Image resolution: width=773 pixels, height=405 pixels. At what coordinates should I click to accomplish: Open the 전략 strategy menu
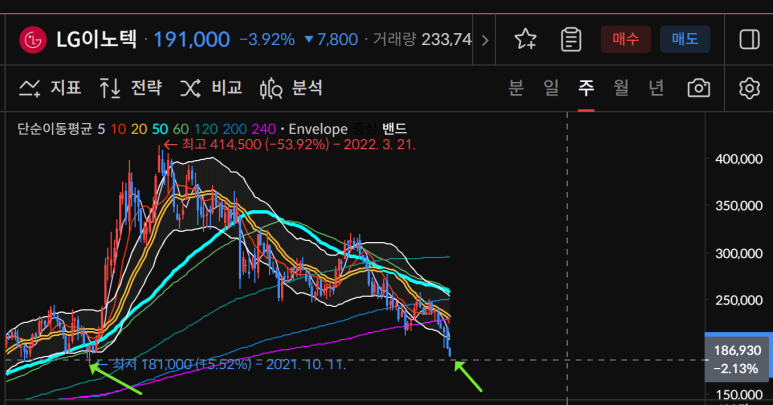[x=131, y=88]
